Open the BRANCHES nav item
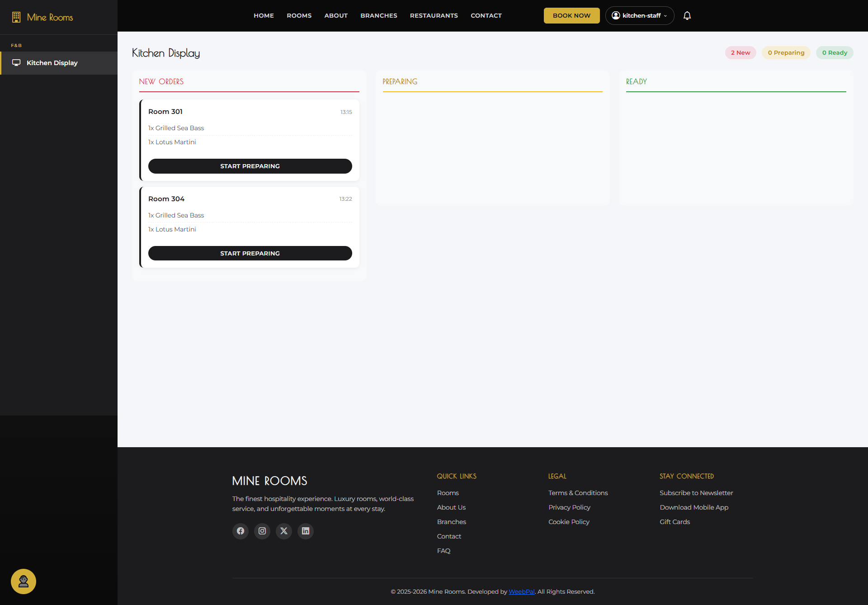868x605 pixels. [x=379, y=15]
